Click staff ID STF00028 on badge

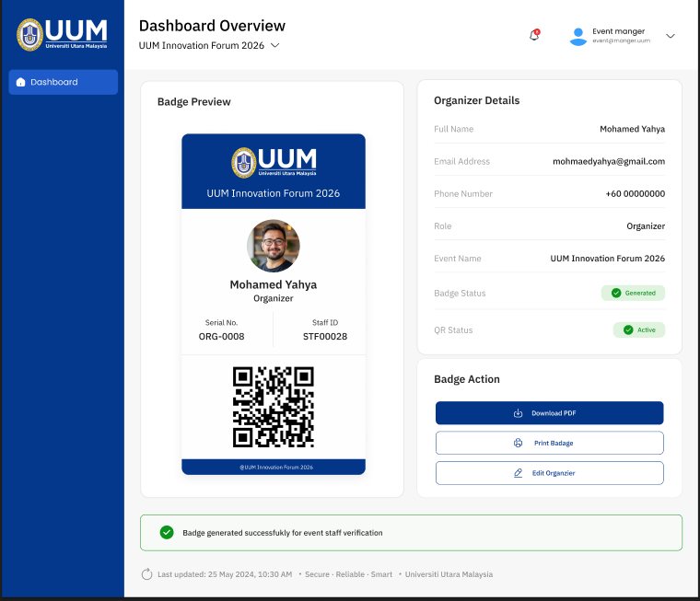(325, 337)
